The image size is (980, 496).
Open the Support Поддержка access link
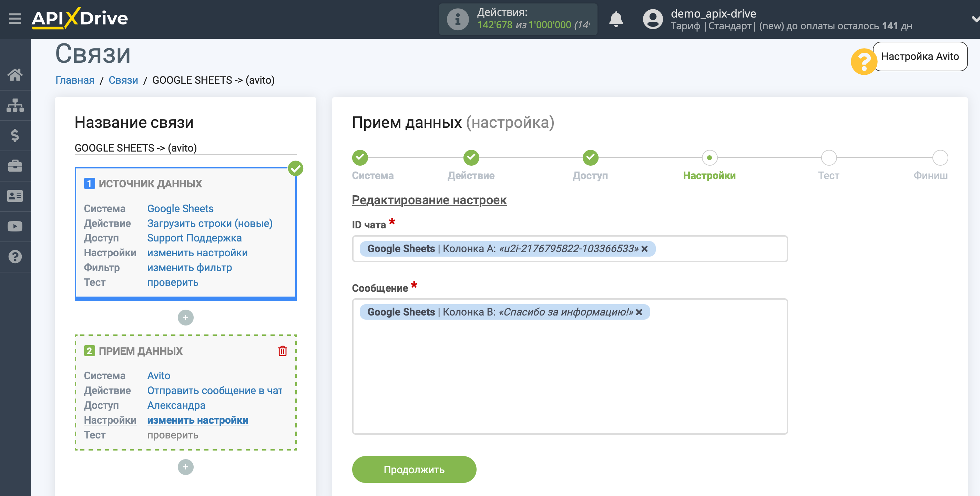point(194,238)
